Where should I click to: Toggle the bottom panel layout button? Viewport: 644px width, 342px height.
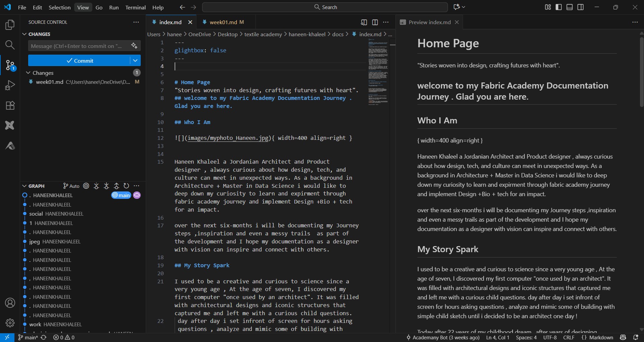pos(569,7)
